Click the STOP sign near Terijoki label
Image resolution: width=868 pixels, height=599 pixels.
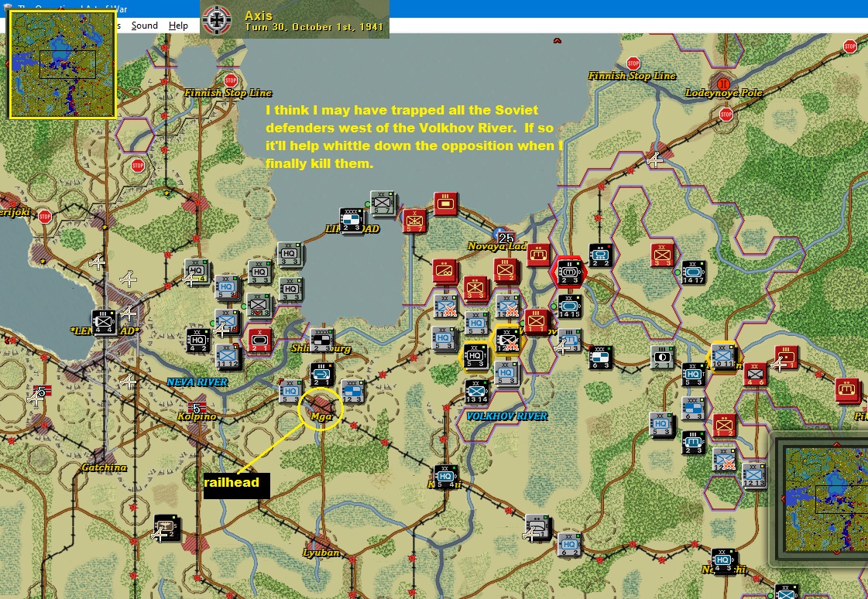pos(46,217)
